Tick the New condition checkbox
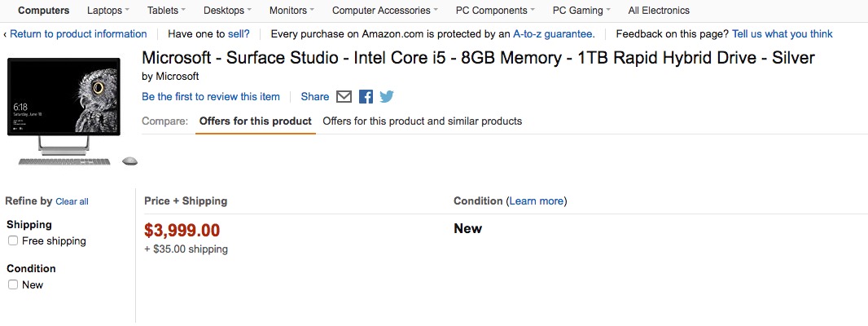 (13, 285)
